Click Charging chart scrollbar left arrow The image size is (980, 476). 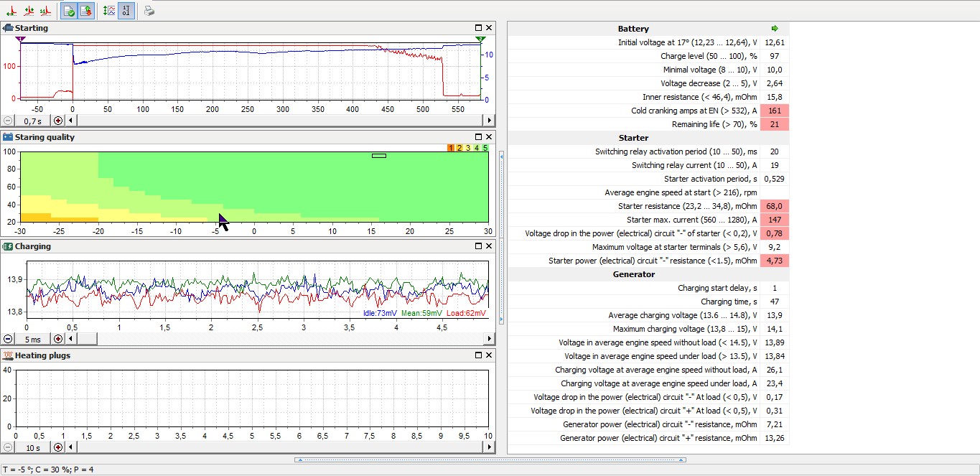[70, 339]
